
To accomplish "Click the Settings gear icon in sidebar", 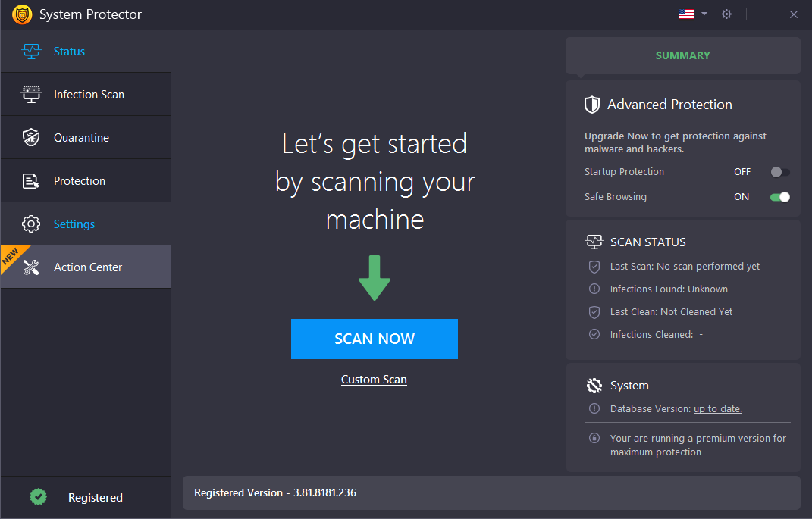I will (x=31, y=224).
